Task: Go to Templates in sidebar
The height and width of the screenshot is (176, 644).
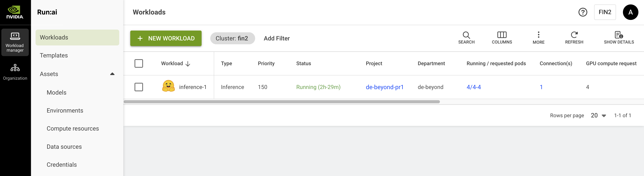Action: click(54, 56)
